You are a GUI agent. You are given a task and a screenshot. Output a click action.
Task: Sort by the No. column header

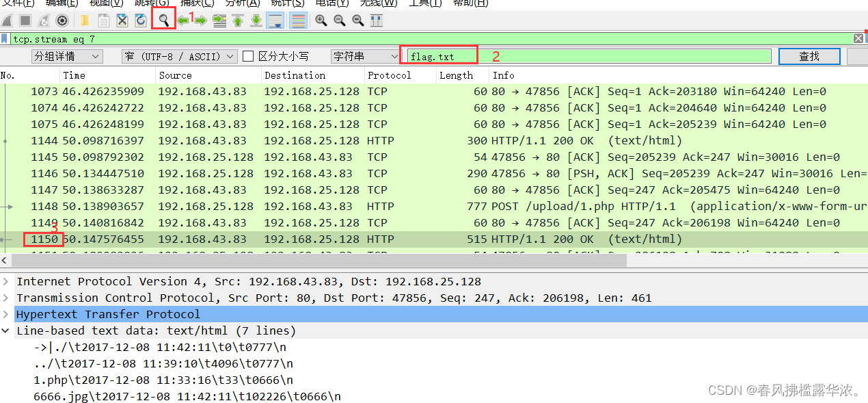(29, 75)
